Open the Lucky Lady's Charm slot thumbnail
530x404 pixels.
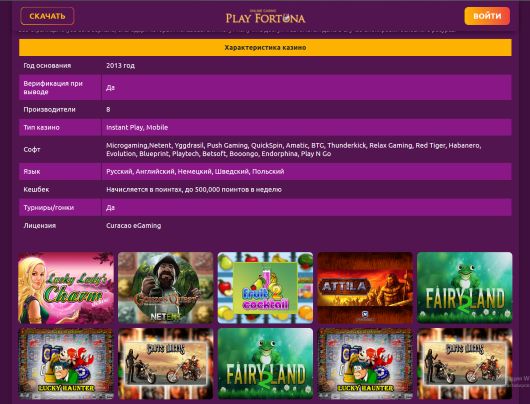[66, 288]
